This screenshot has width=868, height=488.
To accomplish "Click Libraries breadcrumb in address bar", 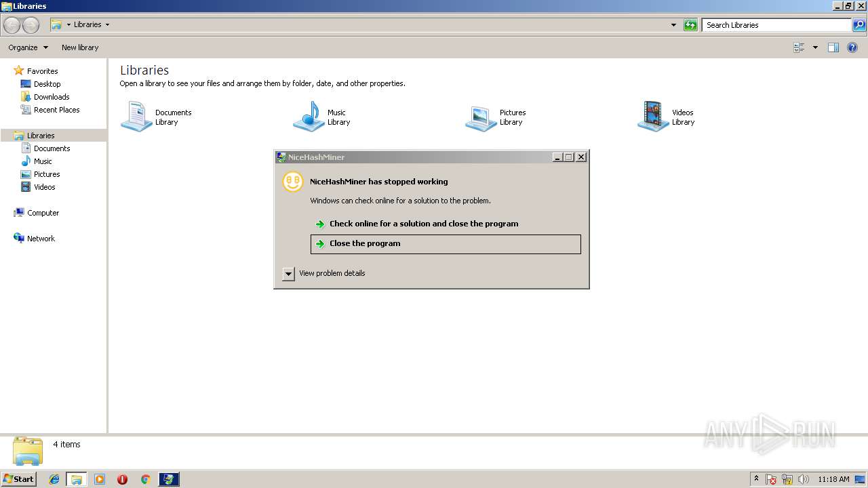I will click(87, 24).
